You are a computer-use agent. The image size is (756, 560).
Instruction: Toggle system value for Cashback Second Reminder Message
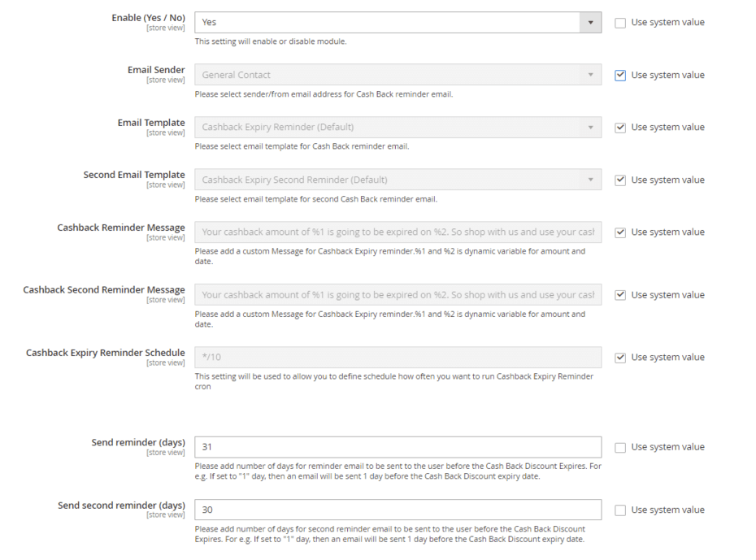click(x=620, y=295)
